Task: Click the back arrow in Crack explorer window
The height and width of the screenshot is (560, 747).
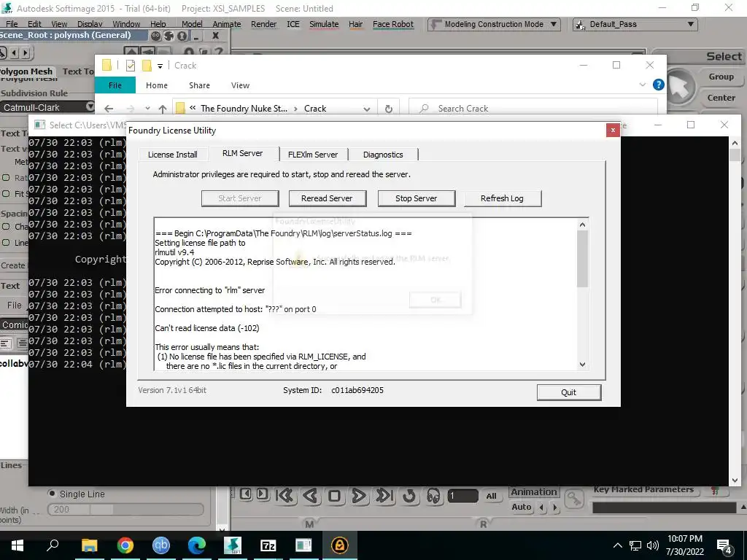Action: pos(109,109)
